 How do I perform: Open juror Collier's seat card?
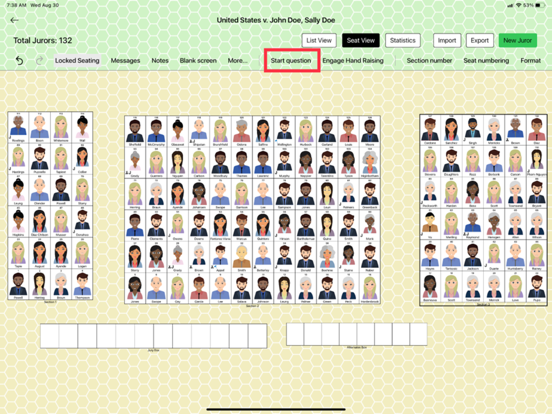click(82, 158)
